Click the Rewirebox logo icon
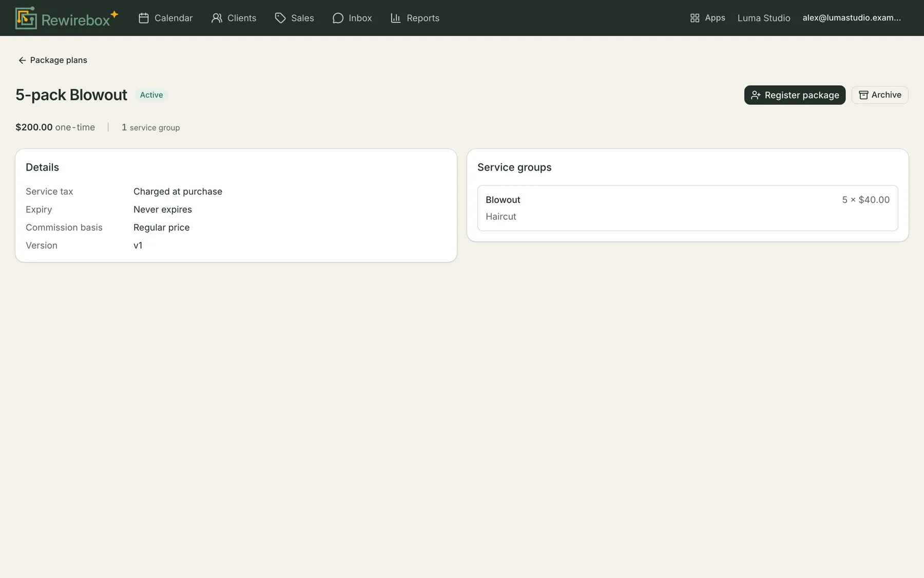Image resolution: width=924 pixels, height=578 pixels. click(x=26, y=18)
